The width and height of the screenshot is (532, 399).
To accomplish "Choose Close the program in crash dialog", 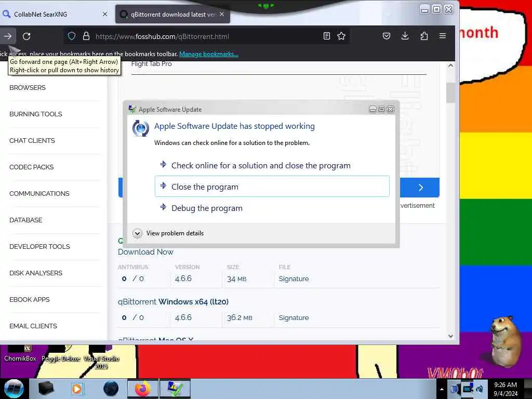I will [272, 187].
